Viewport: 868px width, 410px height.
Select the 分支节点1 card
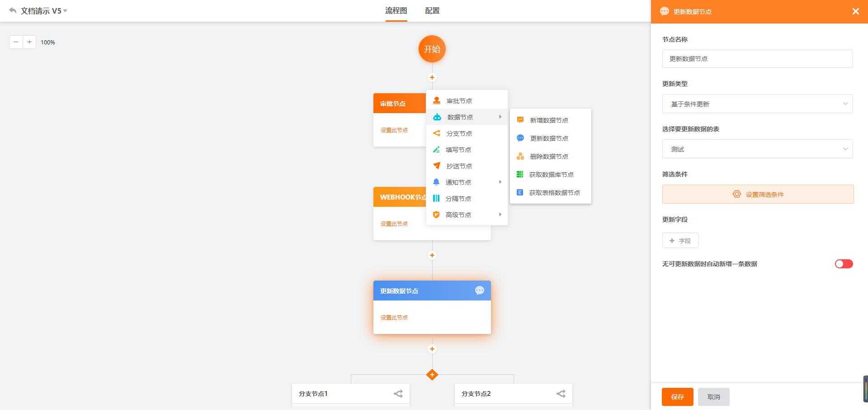pyautogui.click(x=351, y=394)
